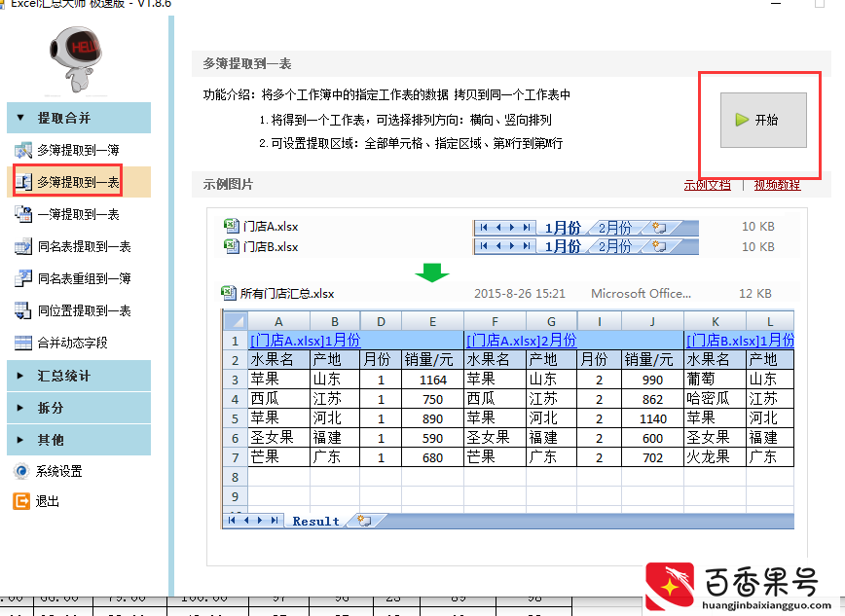This screenshot has width=845, height=616.
Task: Click the [门店B.xlsx]1月份 header cell
Action: click(739, 340)
